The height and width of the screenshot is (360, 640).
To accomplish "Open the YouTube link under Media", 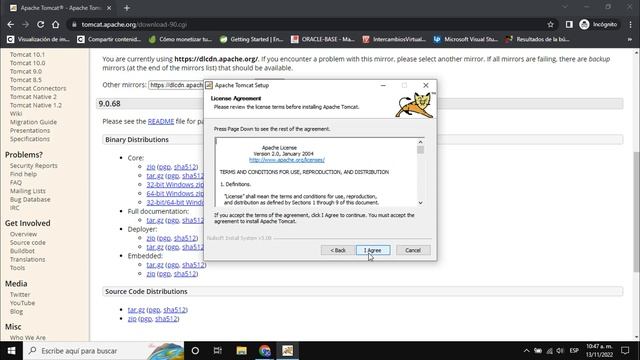I will [x=22, y=303].
